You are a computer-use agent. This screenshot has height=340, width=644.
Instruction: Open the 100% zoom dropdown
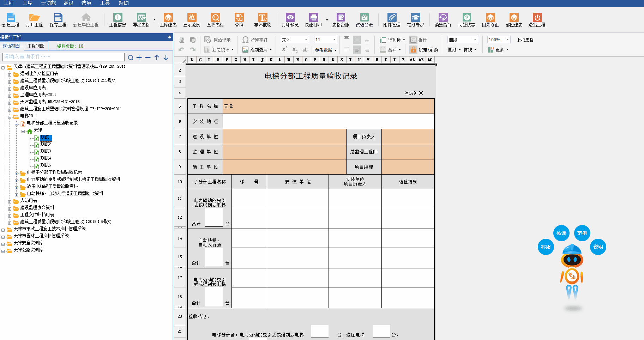pyautogui.click(x=507, y=40)
